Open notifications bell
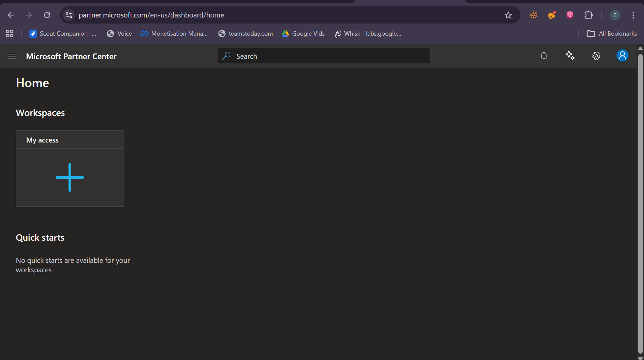Image resolution: width=644 pixels, height=360 pixels. tap(544, 56)
